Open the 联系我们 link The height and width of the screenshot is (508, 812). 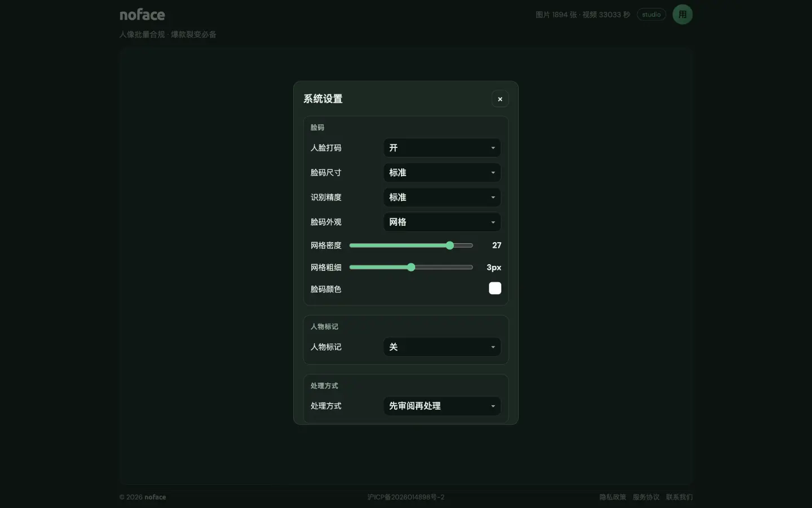click(679, 497)
